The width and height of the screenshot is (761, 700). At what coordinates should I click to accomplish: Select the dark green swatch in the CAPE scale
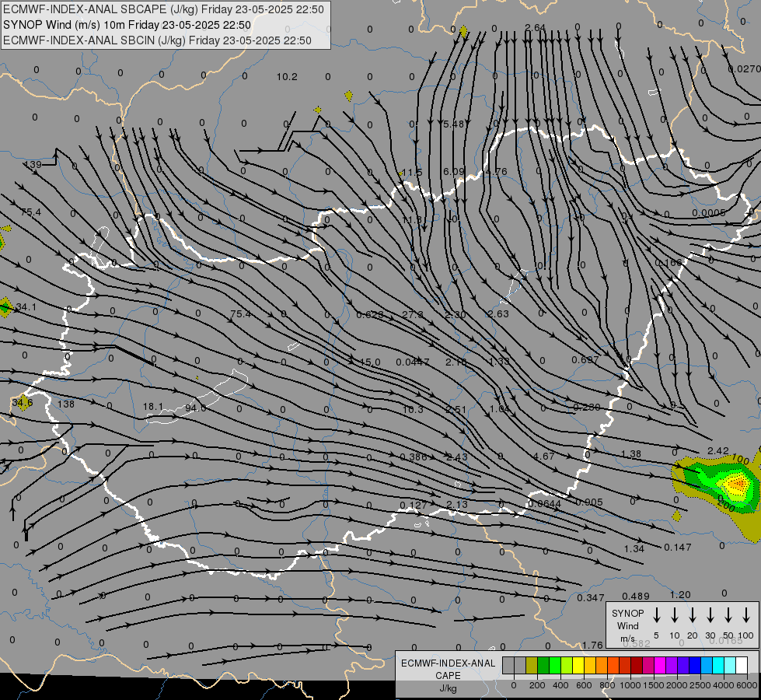pyautogui.click(x=543, y=666)
